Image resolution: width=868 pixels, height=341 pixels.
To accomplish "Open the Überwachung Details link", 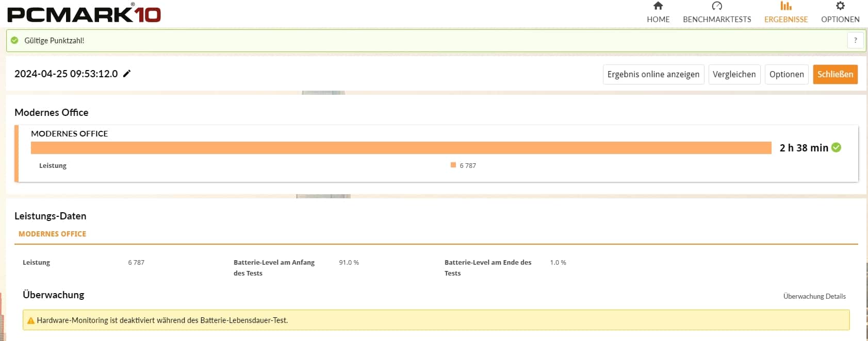I will [x=814, y=296].
